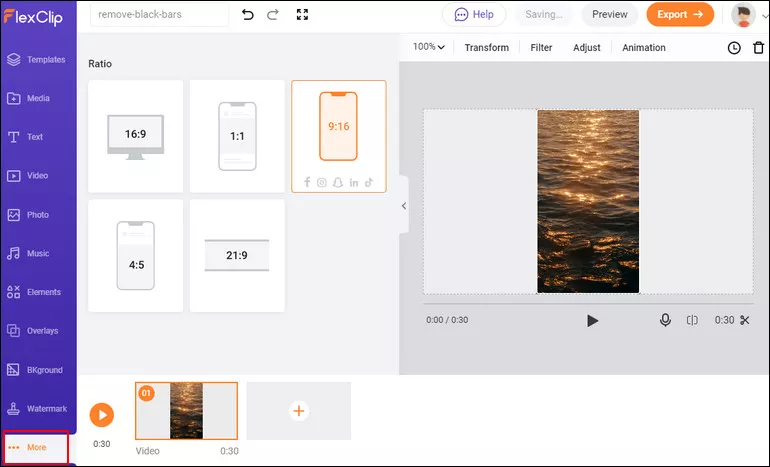The image size is (770, 467).
Task: Toggle fullscreen mode icon
Action: (x=302, y=15)
